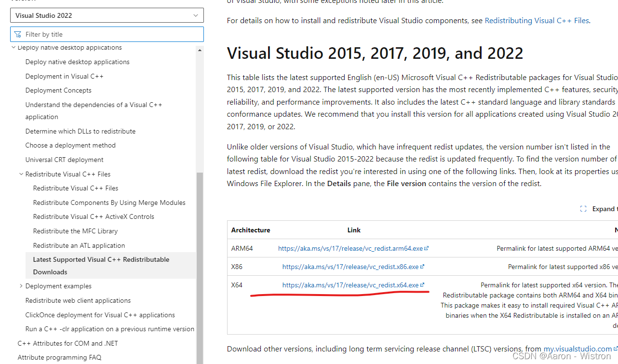The height and width of the screenshot is (364, 618).
Task: Click the Filter by title input field
Action: click(x=107, y=34)
